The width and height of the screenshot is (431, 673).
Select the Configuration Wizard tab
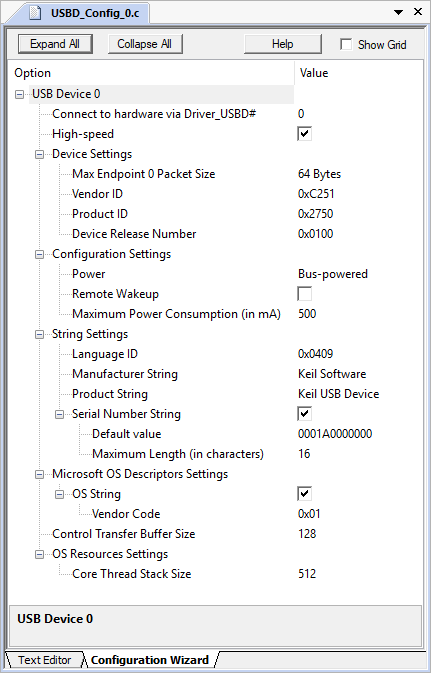click(150, 660)
